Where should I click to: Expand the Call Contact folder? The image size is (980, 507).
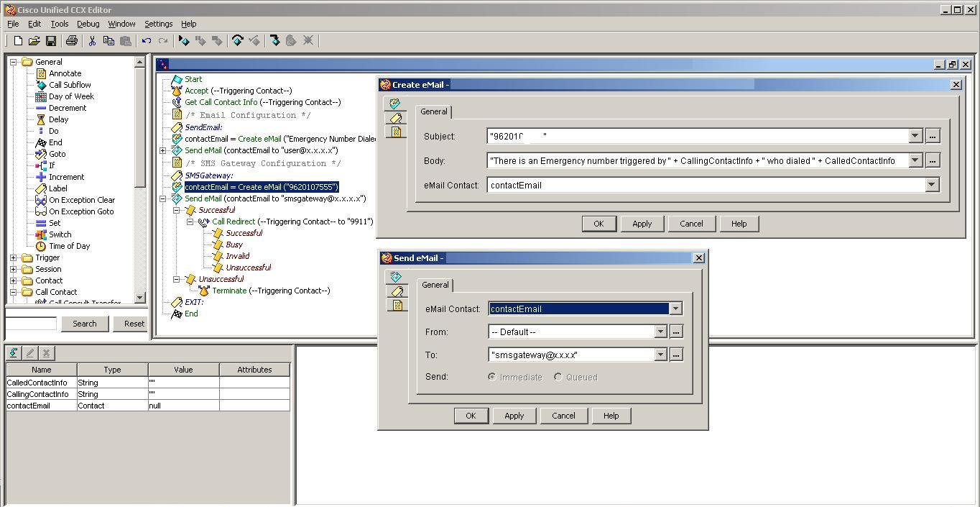[13, 292]
